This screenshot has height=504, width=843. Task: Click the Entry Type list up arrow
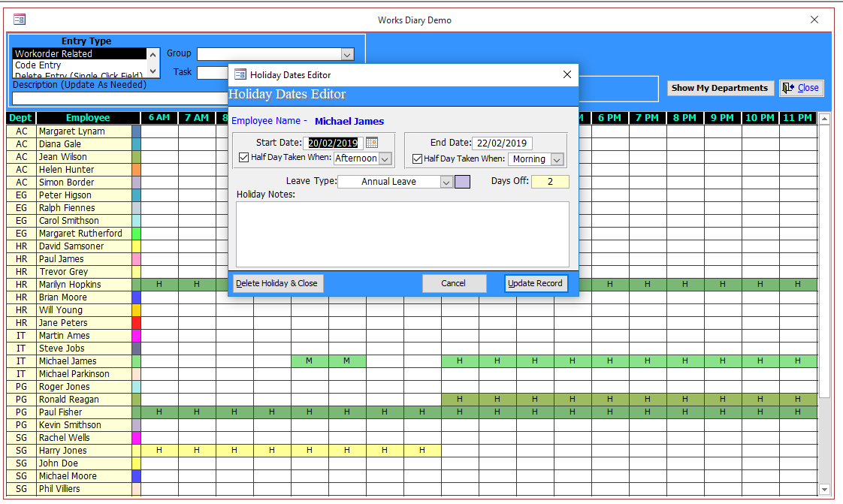click(153, 54)
